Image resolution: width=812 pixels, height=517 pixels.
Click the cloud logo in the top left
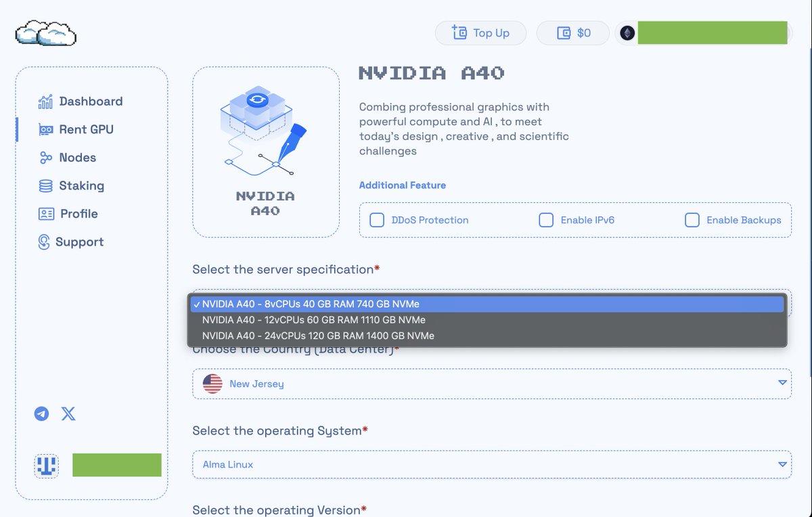click(45, 32)
